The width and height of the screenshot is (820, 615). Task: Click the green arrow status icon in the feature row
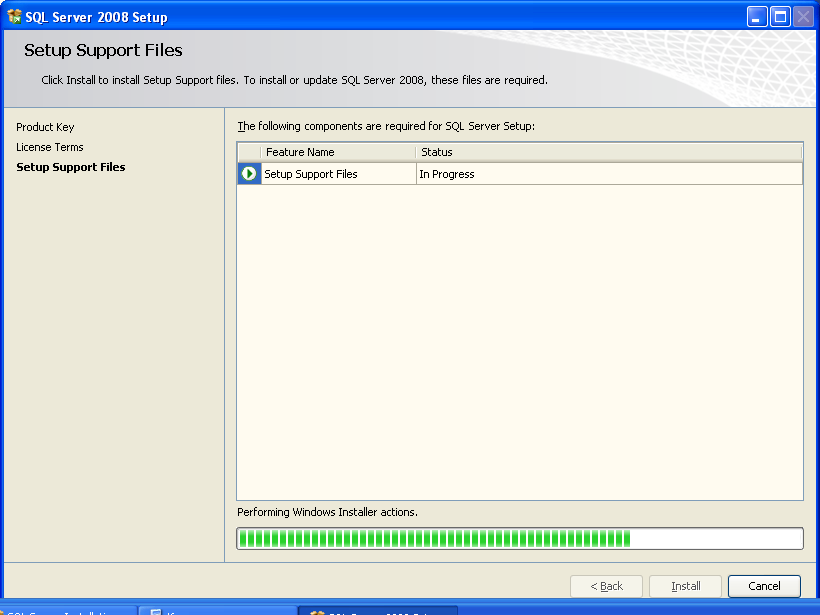click(249, 174)
